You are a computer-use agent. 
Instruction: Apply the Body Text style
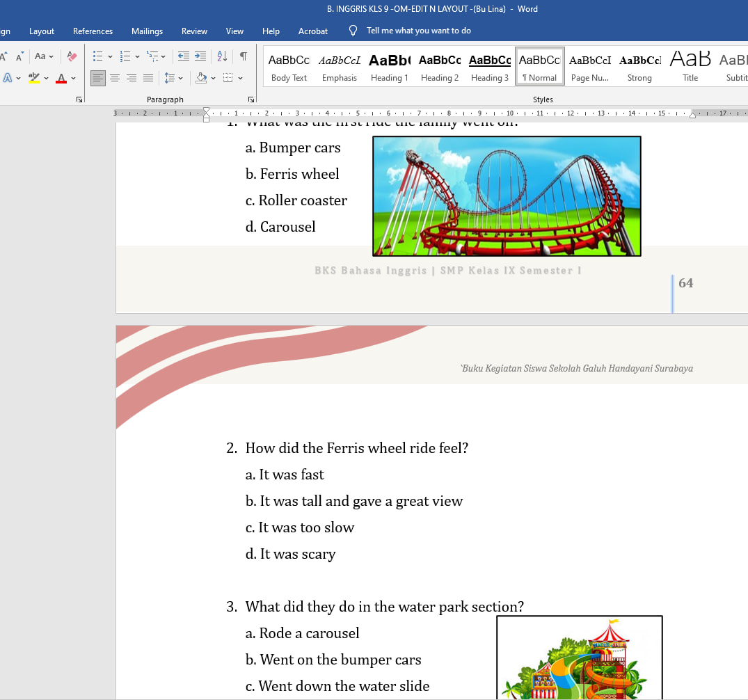[289, 66]
